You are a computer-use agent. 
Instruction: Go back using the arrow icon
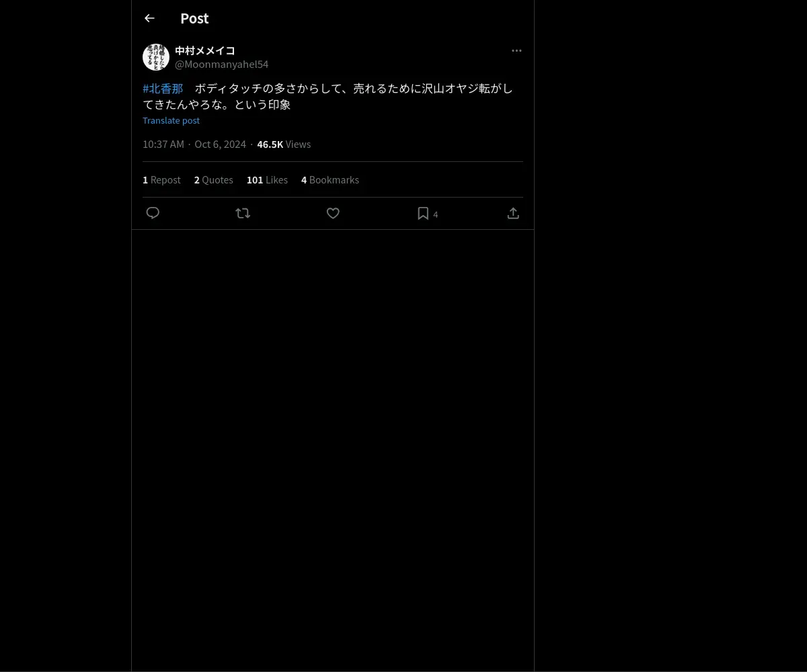149,18
